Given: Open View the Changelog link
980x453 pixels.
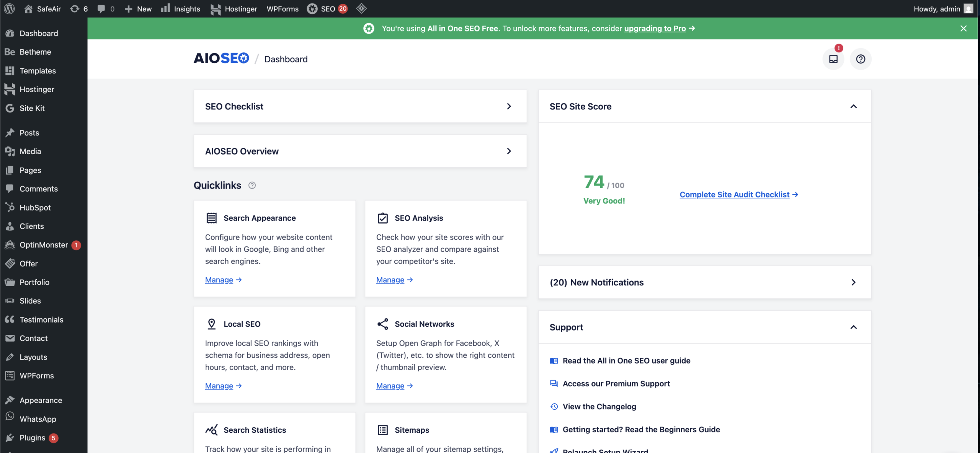Looking at the screenshot, I should coord(599,407).
